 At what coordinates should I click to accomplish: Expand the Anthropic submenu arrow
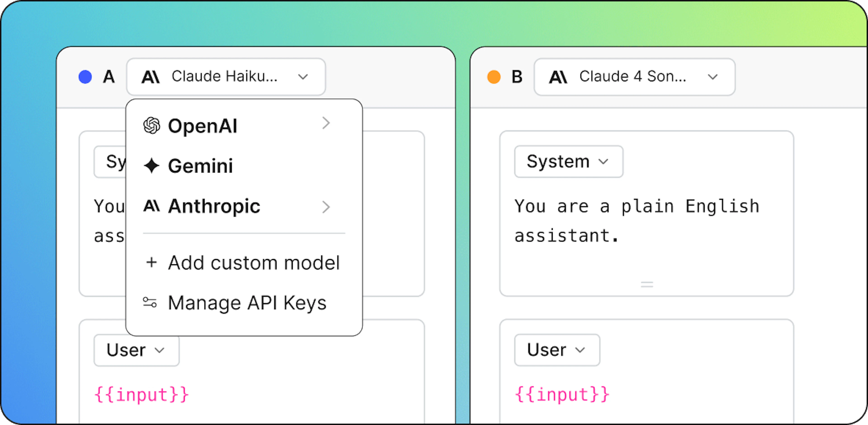[x=325, y=207]
